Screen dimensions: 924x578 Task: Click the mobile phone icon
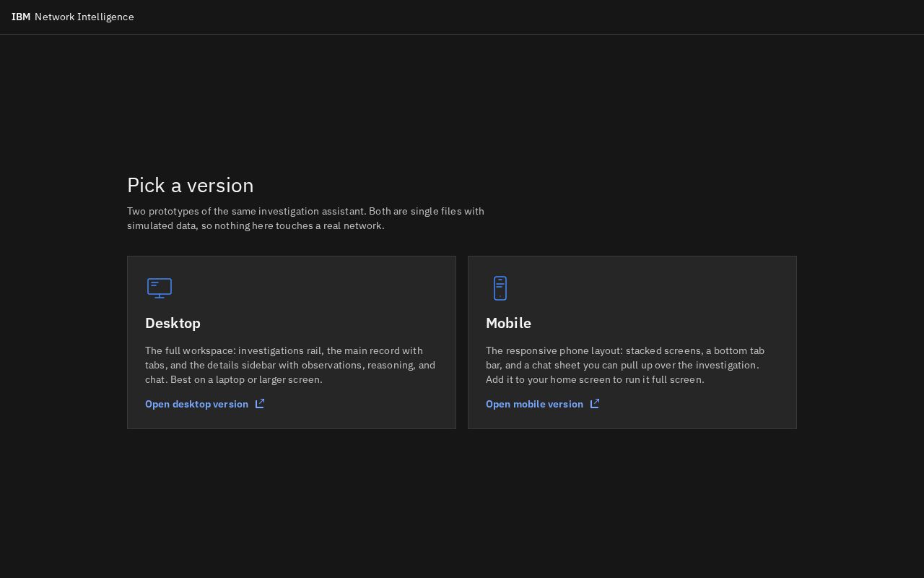coord(500,288)
